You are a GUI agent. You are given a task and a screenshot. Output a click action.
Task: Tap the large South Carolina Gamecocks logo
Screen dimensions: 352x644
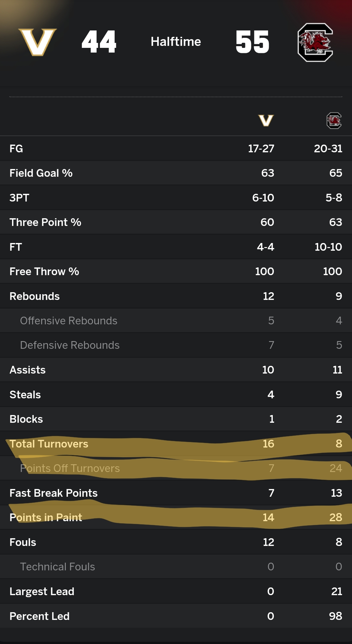pos(315,43)
